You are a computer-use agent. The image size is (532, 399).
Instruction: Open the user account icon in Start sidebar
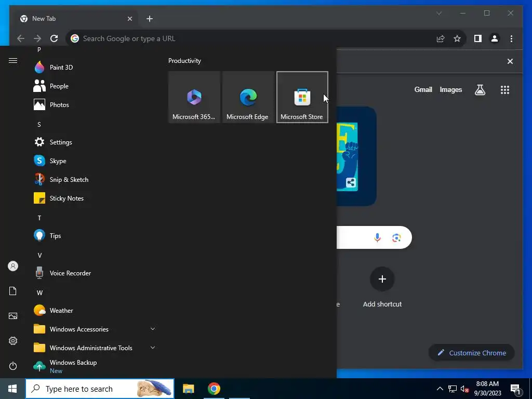pos(13,266)
